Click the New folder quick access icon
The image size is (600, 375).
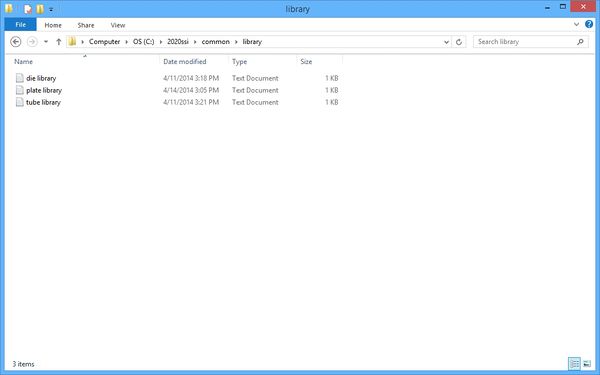tap(40, 8)
